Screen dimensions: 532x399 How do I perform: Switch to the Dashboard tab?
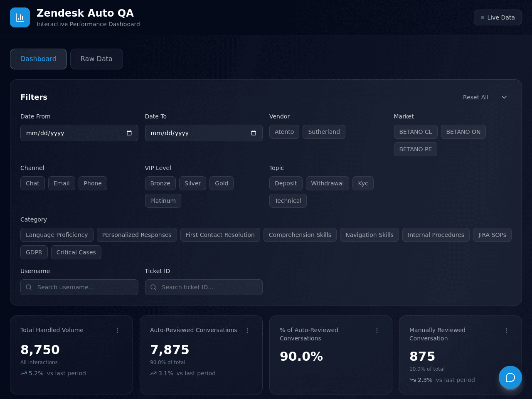click(38, 59)
